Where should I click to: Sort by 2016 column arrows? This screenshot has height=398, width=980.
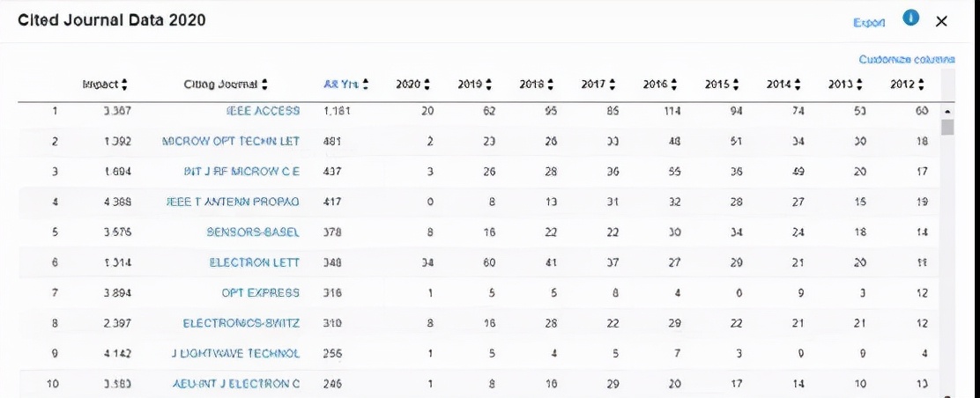point(674,85)
